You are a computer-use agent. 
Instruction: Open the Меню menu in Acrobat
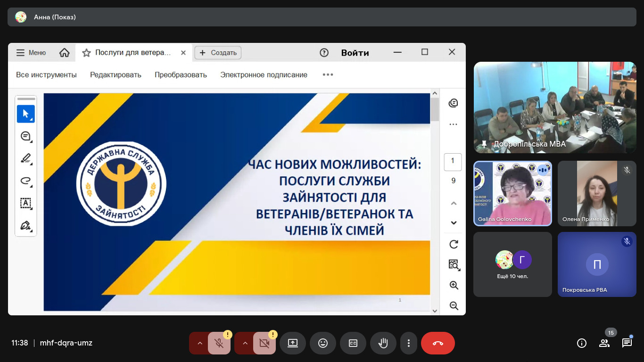31,53
